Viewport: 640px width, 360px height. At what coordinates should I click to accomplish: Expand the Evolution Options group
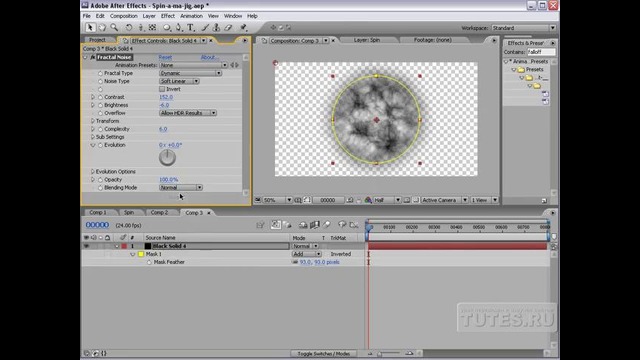pyautogui.click(x=93, y=172)
